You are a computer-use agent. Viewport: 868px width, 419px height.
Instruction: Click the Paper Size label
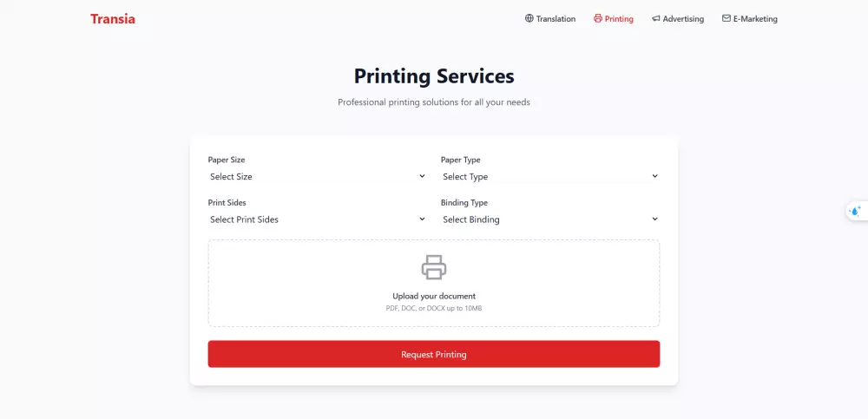pos(227,160)
